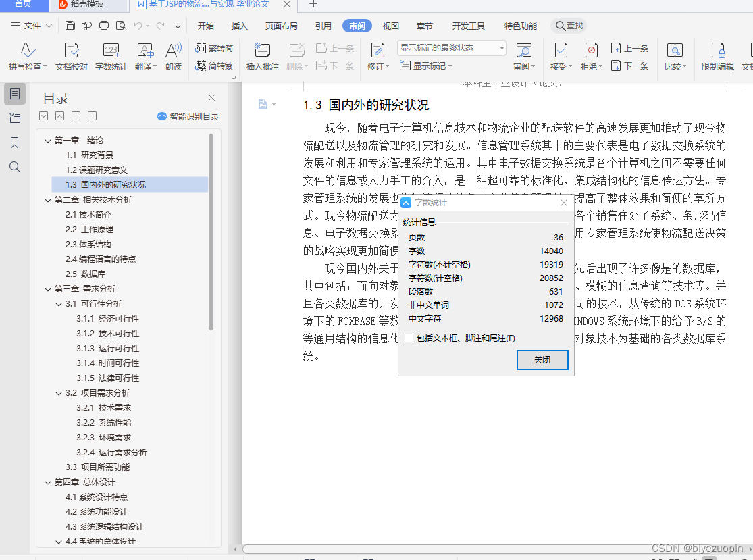Image resolution: width=753 pixels, height=560 pixels.
Task: Click the collapse-all minus icon in 目录 panel
Action: [x=93, y=116]
